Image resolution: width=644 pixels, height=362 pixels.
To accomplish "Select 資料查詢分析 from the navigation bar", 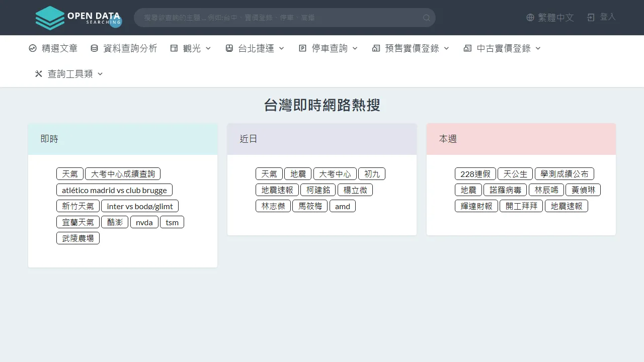I will tap(130, 48).
